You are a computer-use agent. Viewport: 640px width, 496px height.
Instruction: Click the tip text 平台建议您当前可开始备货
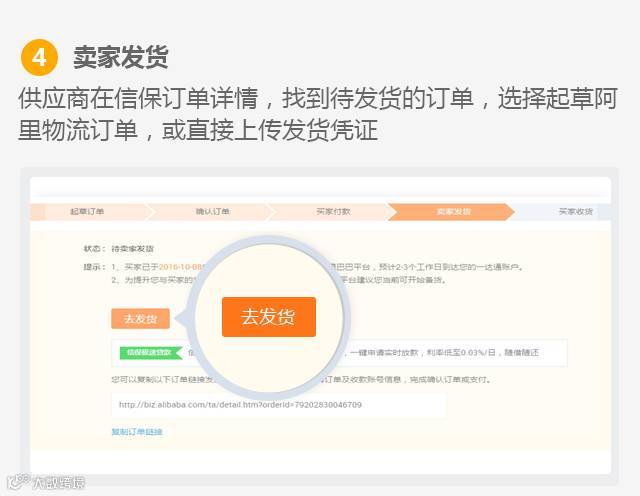coord(393,280)
